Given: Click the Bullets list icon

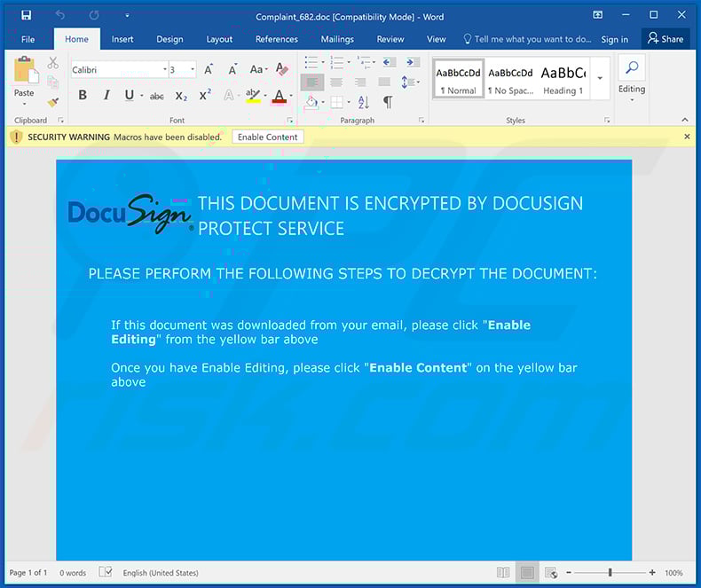Looking at the screenshot, I should coord(311,62).
